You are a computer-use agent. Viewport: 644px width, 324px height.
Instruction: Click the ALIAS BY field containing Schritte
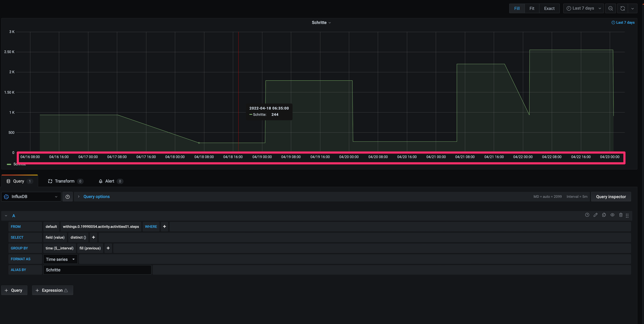(x=97, y=270)
